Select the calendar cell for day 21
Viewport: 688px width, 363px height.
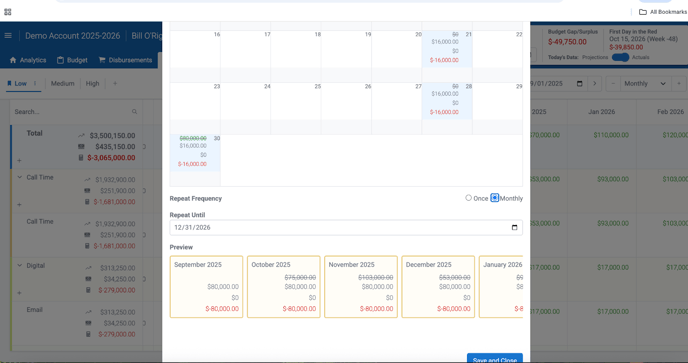coord(447,49)
